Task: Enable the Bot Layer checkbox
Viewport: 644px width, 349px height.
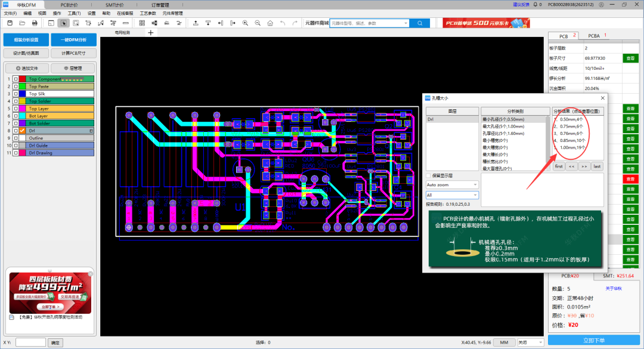Action: click(x=16, y=116)
